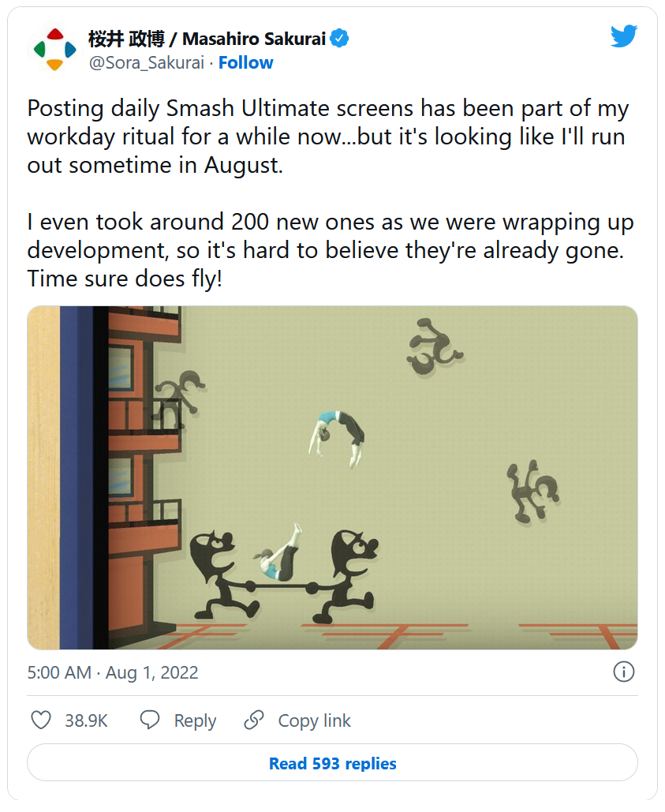Viewport: 665px width, 812px height.
Task: Select the Copy link text
Action: click(x=314, y=721)
